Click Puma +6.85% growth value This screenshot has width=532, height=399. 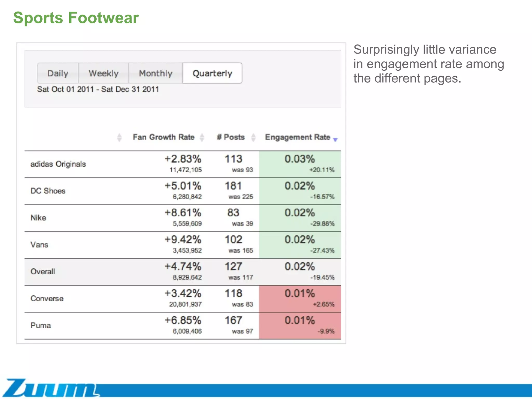coord(183,320)
